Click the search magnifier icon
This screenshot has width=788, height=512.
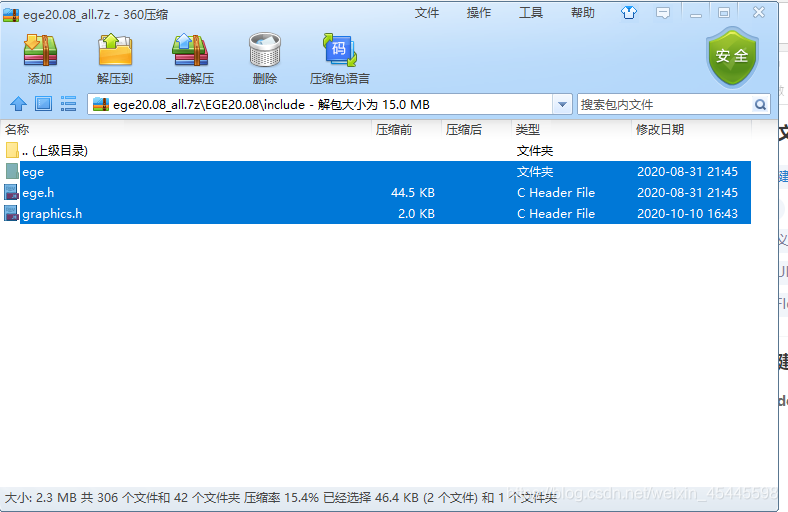coord(760,105)
